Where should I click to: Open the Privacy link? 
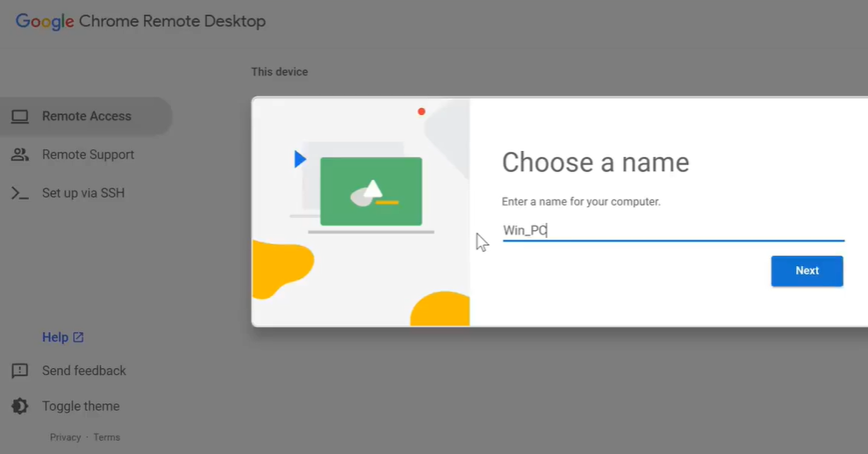(65, 437)
